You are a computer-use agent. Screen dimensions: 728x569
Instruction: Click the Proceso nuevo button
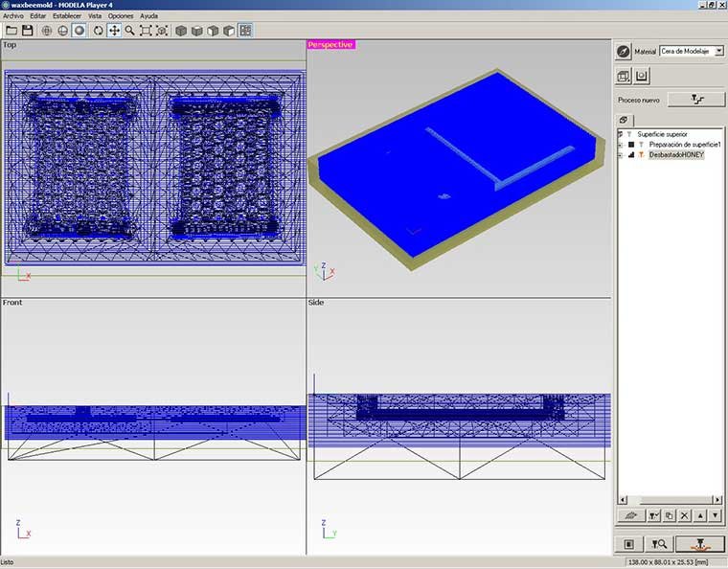click(x=696, y=100)
